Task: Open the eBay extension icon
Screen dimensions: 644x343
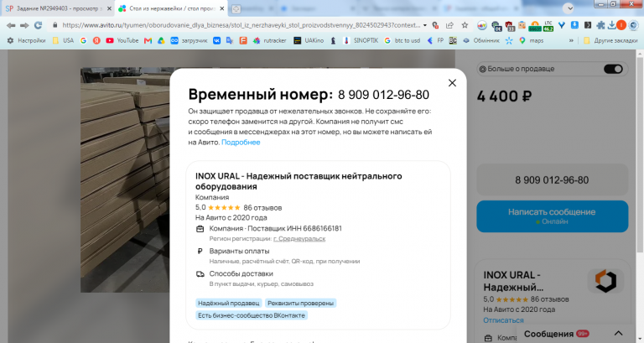Action: 482,25
